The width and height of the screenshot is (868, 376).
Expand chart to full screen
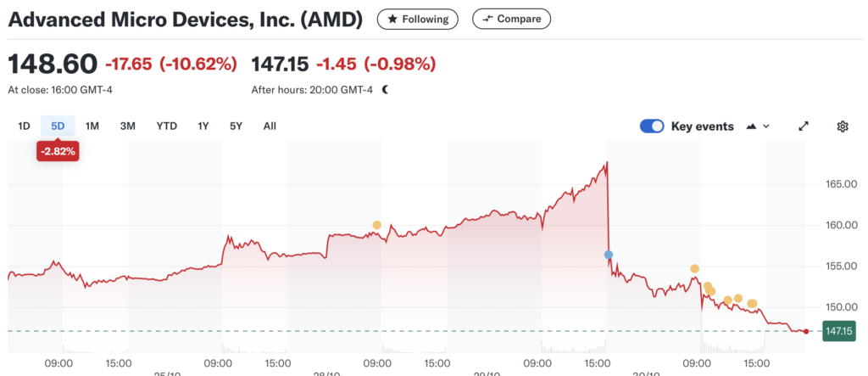[804, 126]
